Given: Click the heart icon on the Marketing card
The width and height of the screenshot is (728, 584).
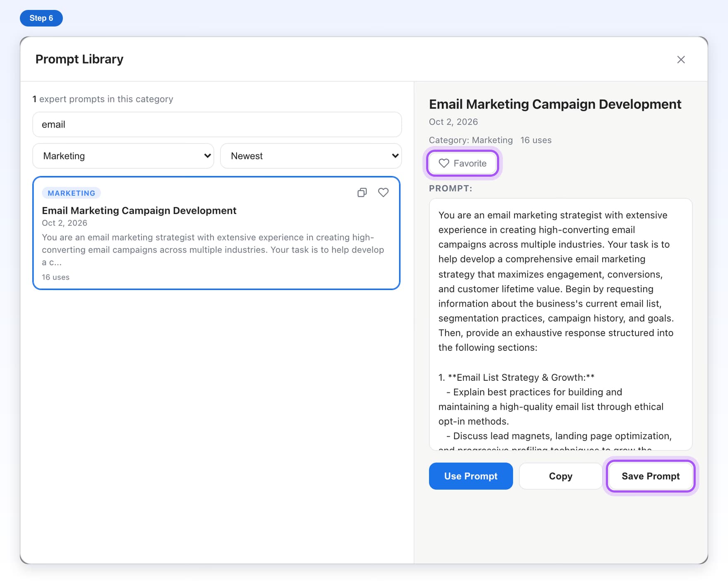Looking at the screenshot, I should pyautogui.click(x=383, y=192).
